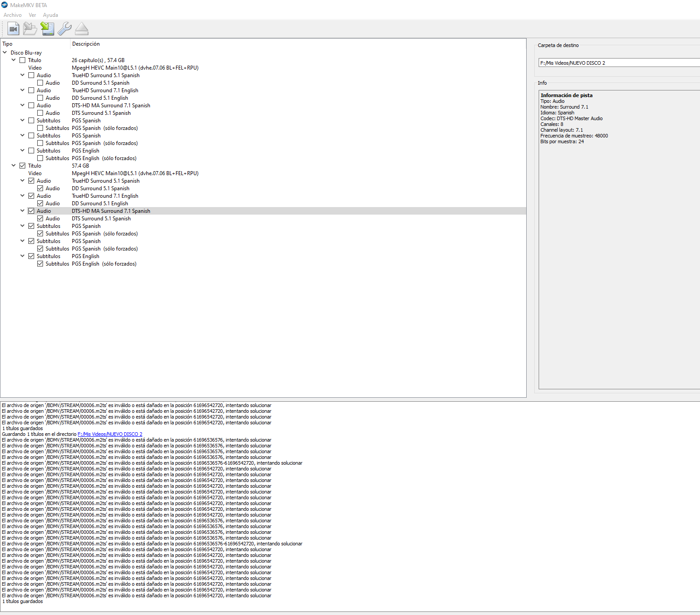Click the open video files toolbar icon
Screen dimensions: 700x615
[13, 29]
